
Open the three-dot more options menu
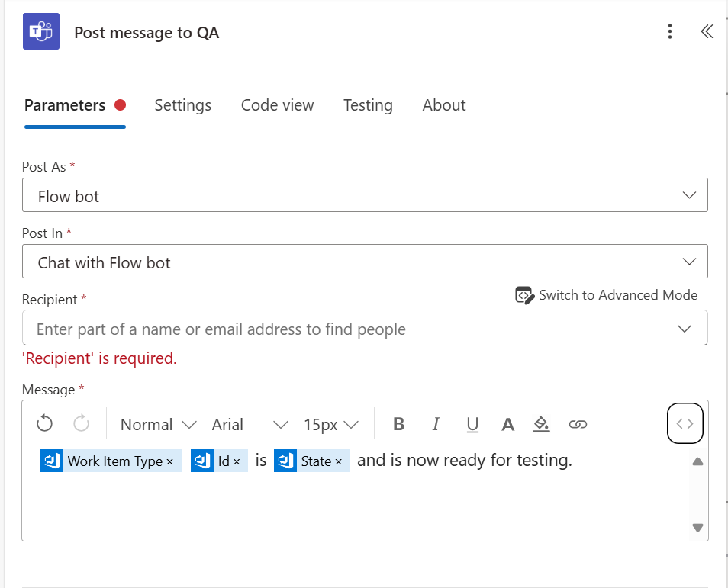(669, 31)
